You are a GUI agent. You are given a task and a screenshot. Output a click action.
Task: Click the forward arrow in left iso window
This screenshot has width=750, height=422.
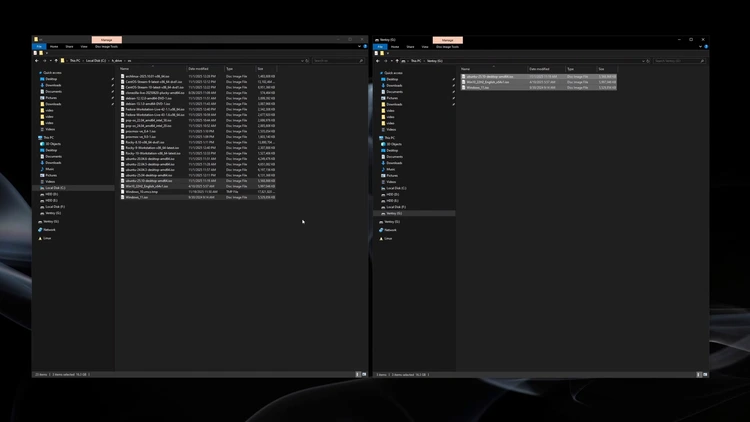pyautogui.click(x=44, y=61)
